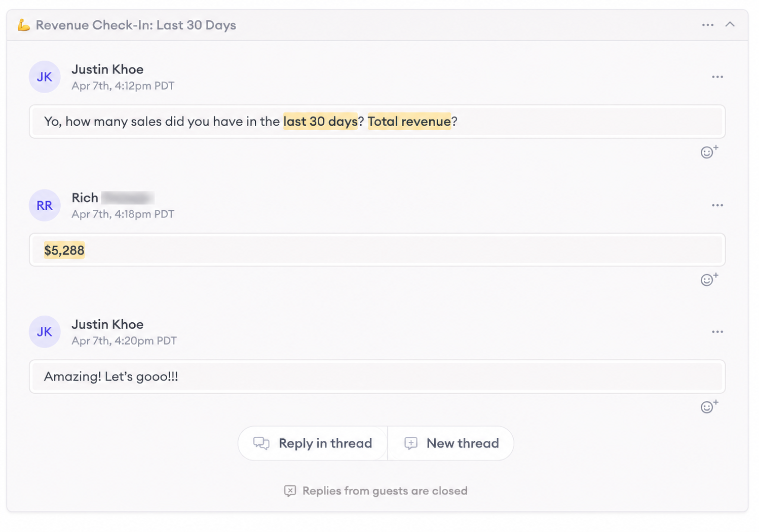
Task: Click the thread title Revenue Check-In
Action: pos(136,25)
